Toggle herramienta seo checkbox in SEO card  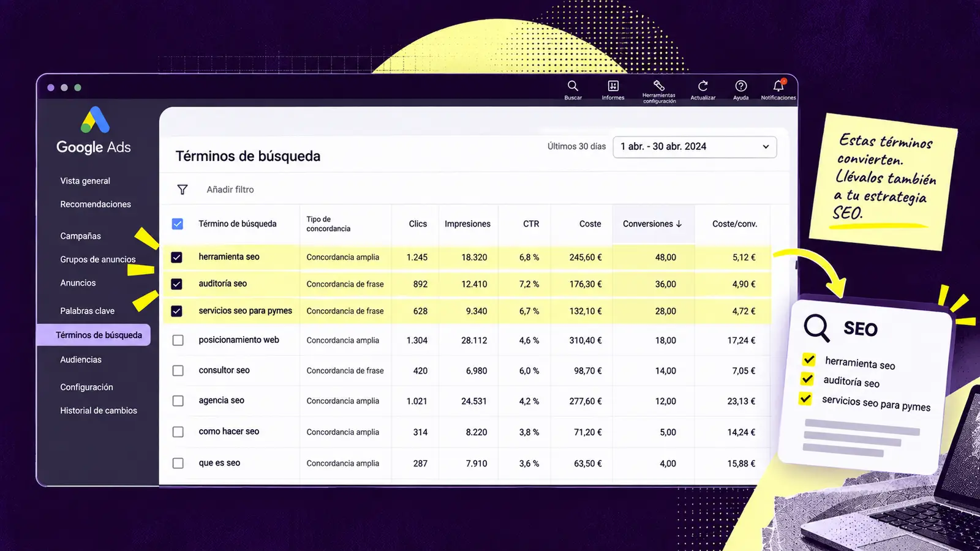pos(809,359)
